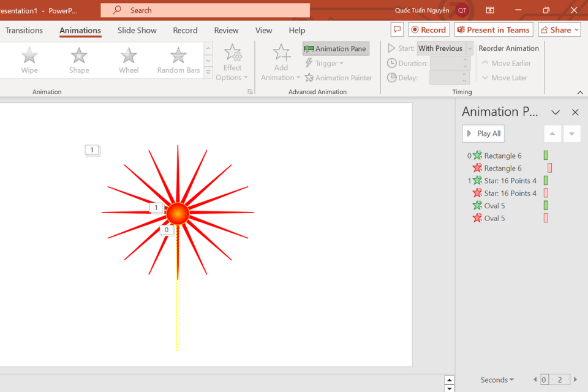Click Move Earlier in Reorder Animation

[507, 63]
